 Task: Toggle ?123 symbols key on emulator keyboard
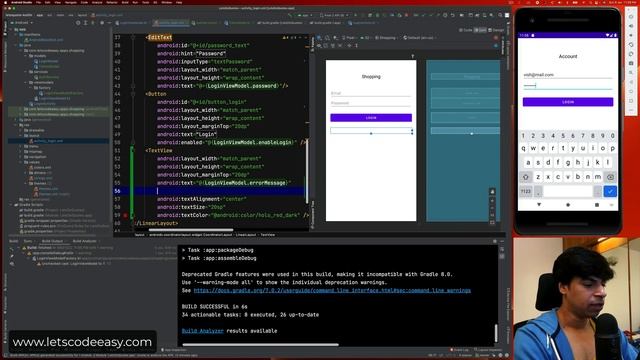click(x=526, y=191)
